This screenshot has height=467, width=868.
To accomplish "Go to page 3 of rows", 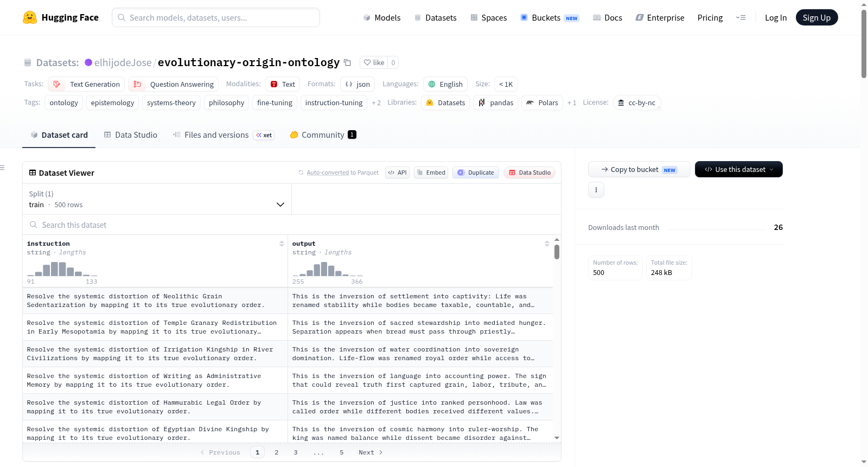I will (x=296, y=452).
